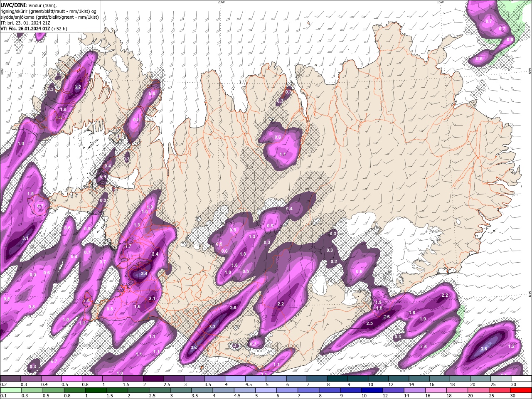532x399 pixels.
Task: Click the 3.3 precipitation value on the map
Action: point(212,327)
